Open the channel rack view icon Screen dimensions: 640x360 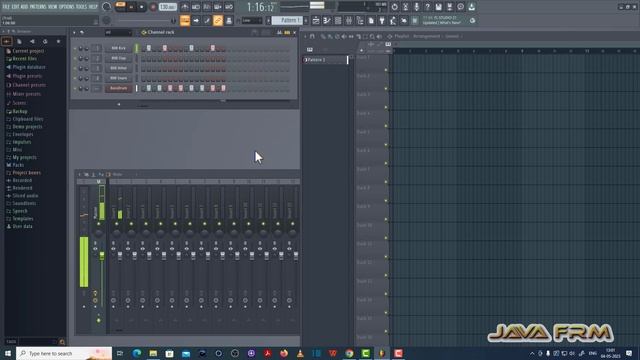point(338,20)
